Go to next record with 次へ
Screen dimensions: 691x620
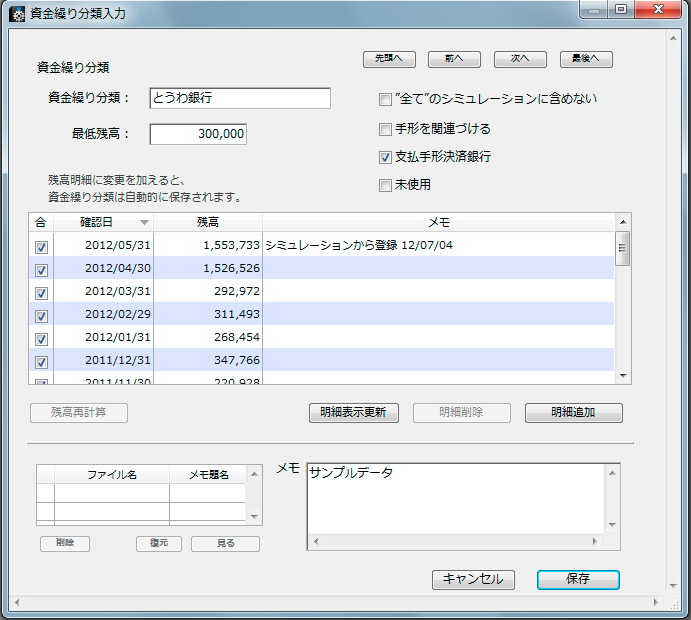coord(520,59)
